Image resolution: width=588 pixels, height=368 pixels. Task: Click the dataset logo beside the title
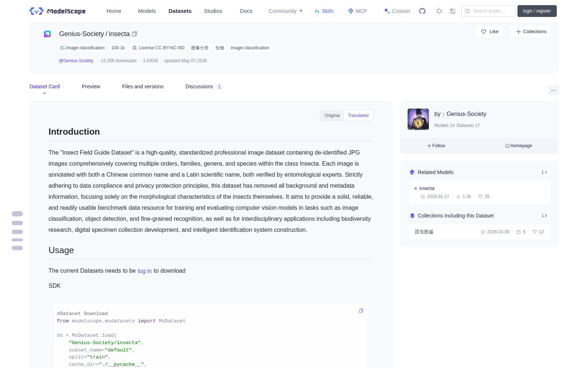(47, 34)
